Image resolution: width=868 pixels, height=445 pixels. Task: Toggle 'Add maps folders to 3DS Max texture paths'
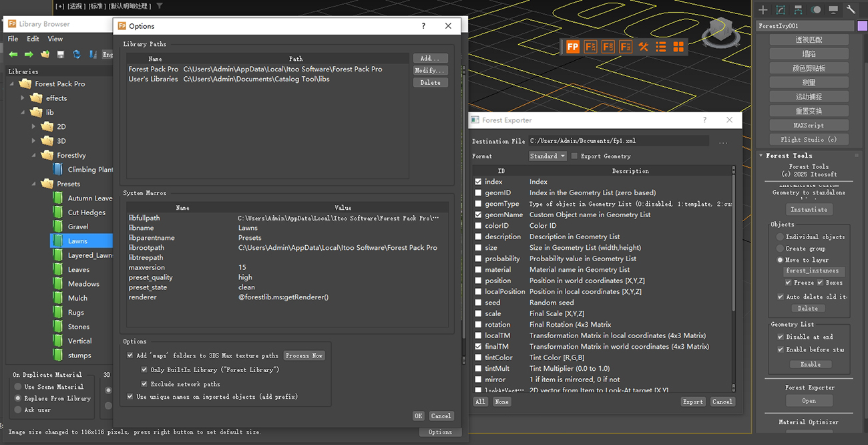pos(130,355)
